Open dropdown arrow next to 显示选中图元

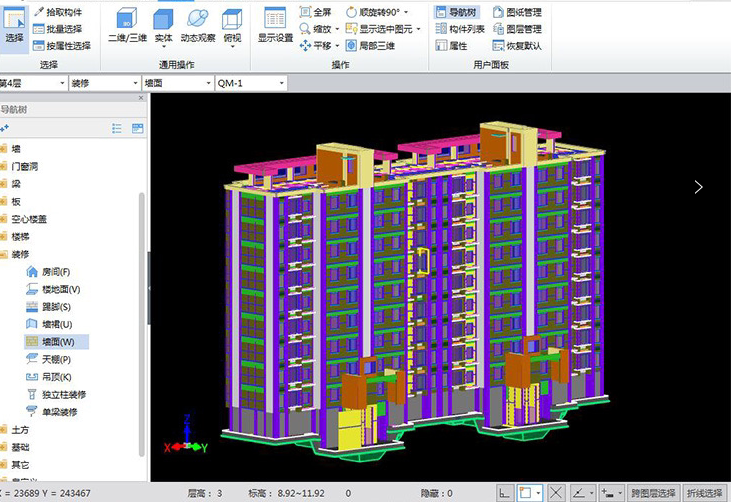(418, 29)
